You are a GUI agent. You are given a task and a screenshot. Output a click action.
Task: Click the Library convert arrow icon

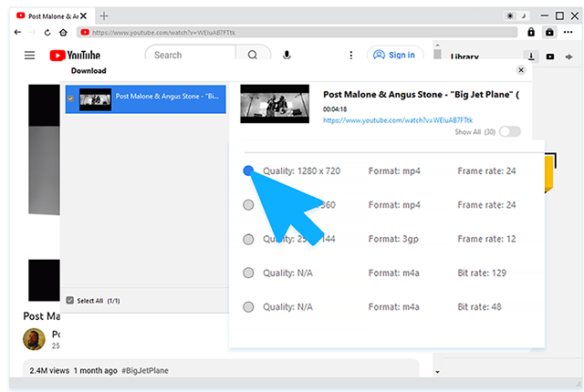(x=568, y=57)
